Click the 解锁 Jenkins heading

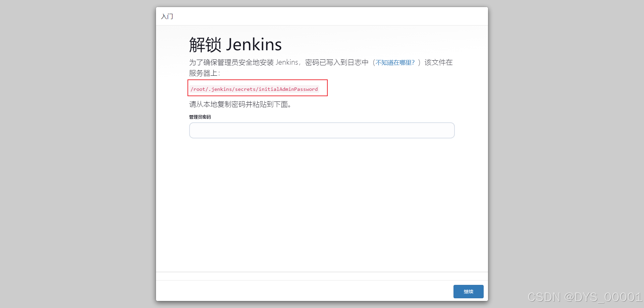point(235,45)
